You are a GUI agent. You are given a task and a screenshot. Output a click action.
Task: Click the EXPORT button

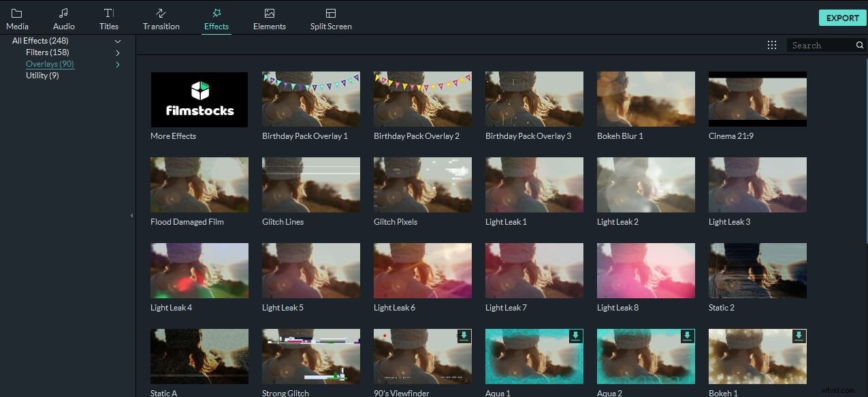(x=842, y=18)
